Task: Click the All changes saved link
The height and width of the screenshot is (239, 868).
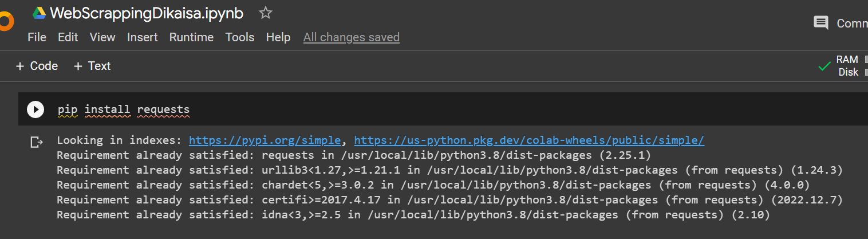Action: point(352,37)
